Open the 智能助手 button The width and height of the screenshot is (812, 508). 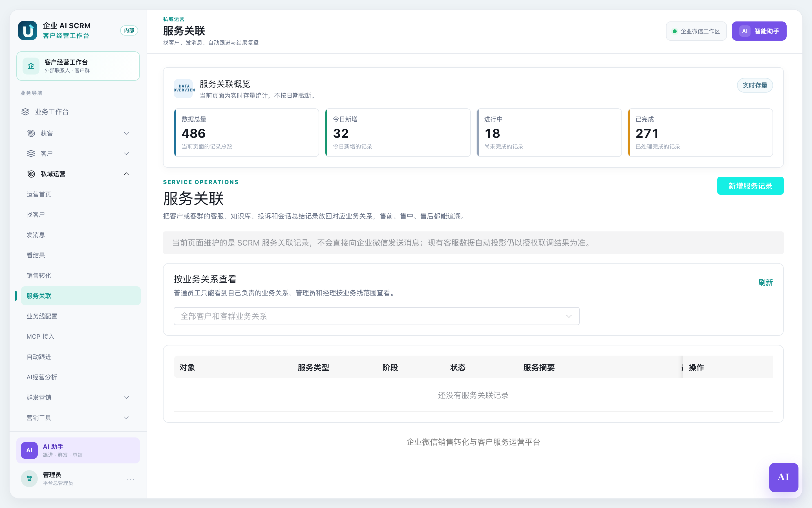click(759, 31)
